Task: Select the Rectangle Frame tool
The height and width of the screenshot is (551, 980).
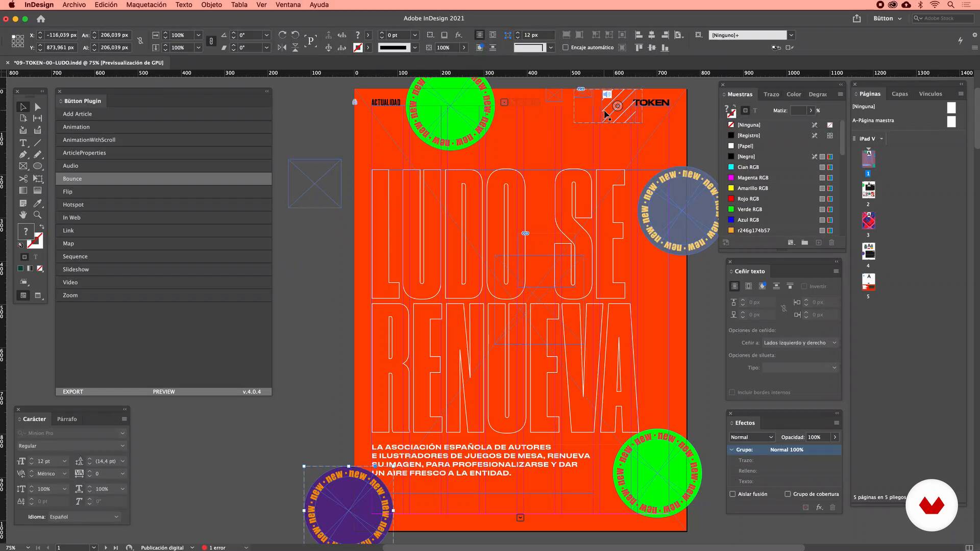Action: coord(23,166)
